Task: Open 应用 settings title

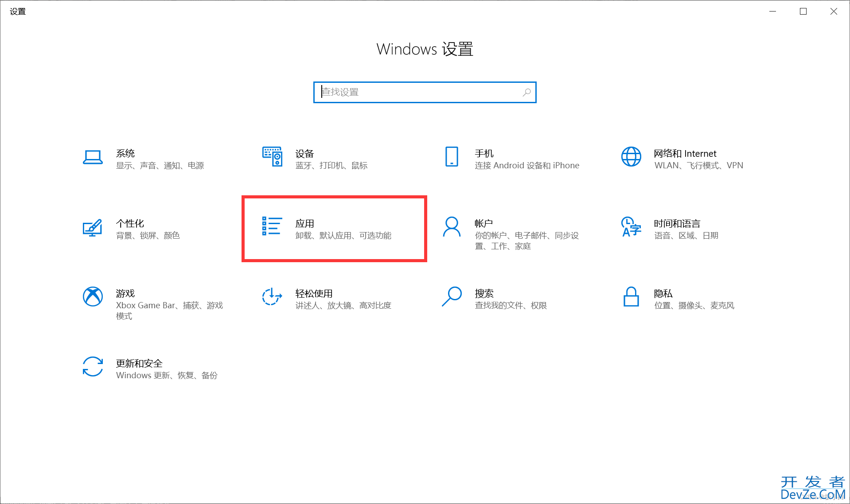Action: click(305, 223)
